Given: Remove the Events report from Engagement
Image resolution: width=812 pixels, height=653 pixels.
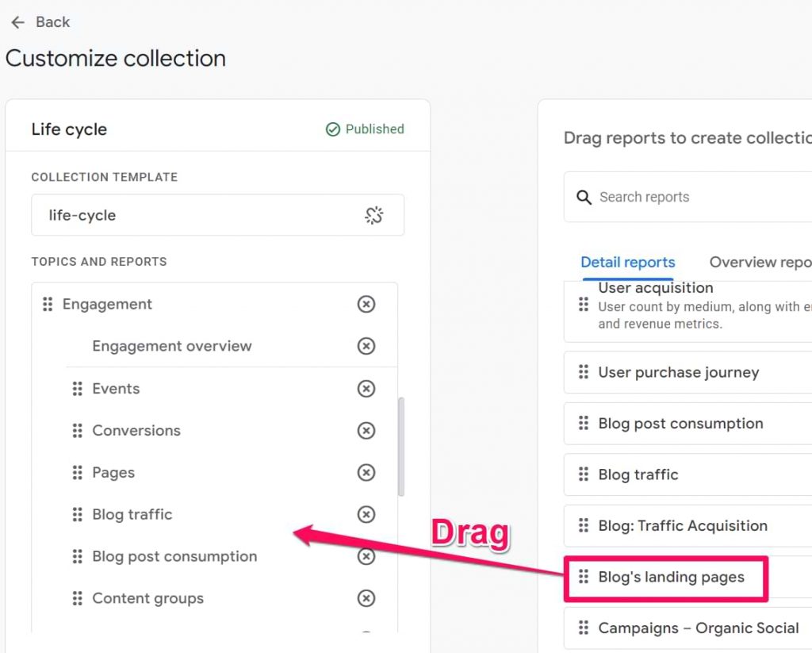Looking at the screenshot, I should [366, 389].
